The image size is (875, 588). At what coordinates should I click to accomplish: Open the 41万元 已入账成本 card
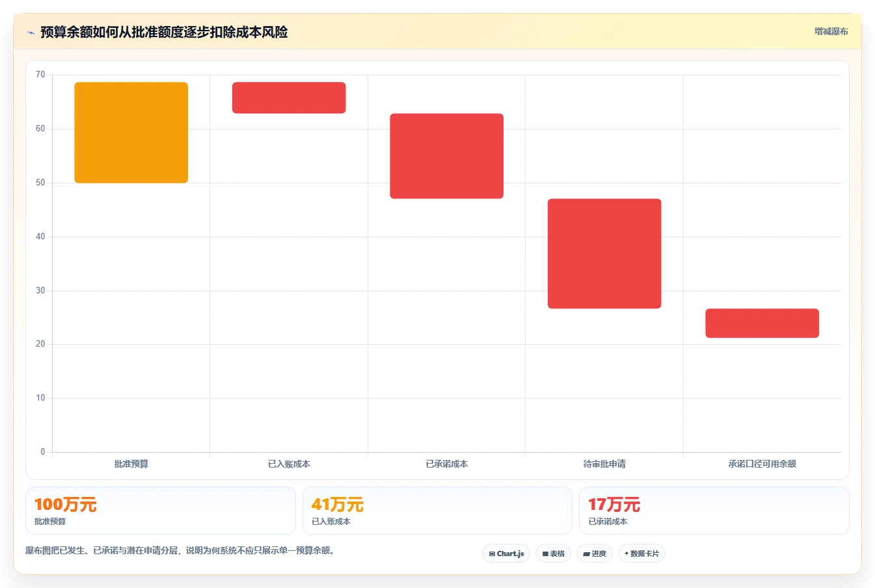click(x=437, y=511)
